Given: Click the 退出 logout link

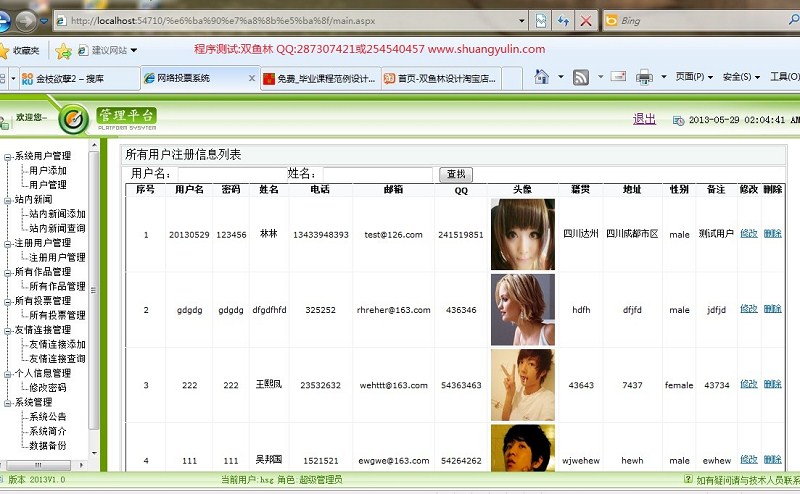Looking at the screenshot, I should (644, 119).
